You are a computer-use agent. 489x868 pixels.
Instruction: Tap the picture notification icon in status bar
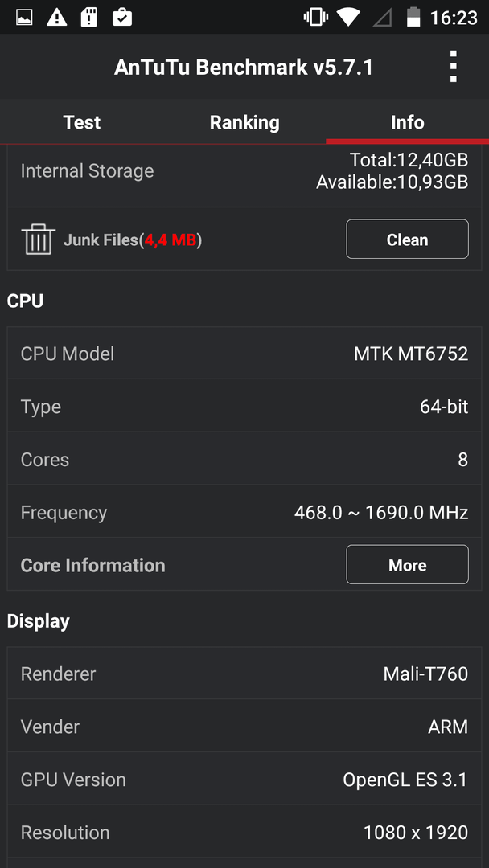tap(24, 17)
